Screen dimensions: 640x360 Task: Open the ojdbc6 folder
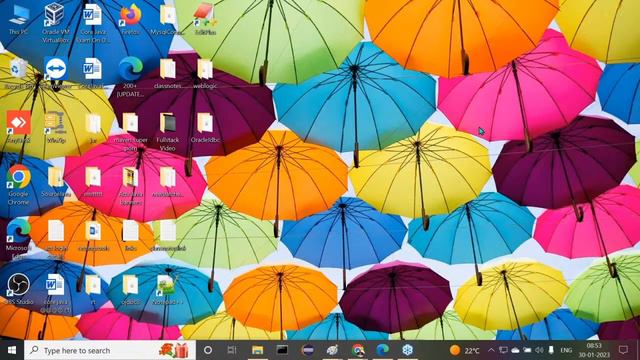click(x=131, y=289)
